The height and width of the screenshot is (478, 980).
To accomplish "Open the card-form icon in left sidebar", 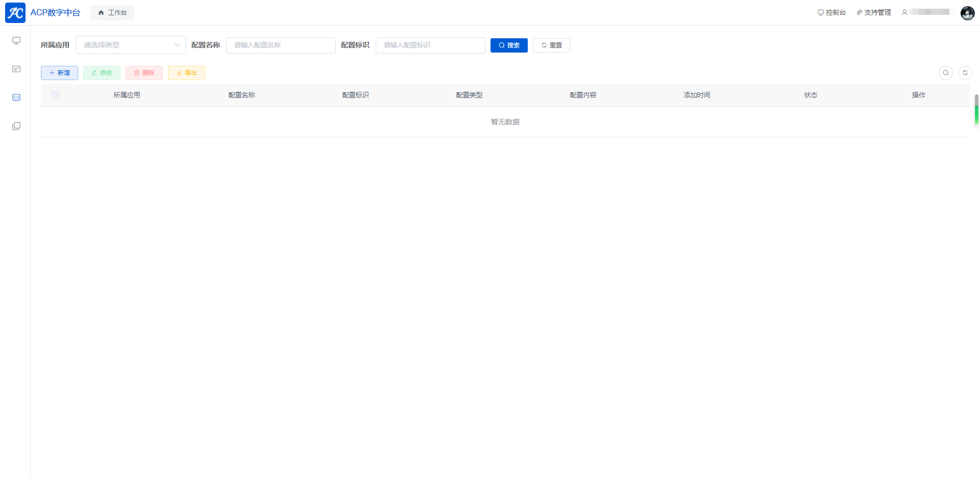I will tap(16, 69).
